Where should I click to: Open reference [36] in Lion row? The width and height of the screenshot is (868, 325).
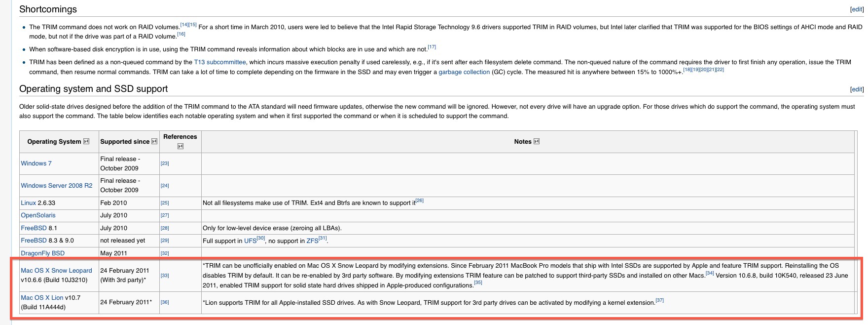coord(165,302)
